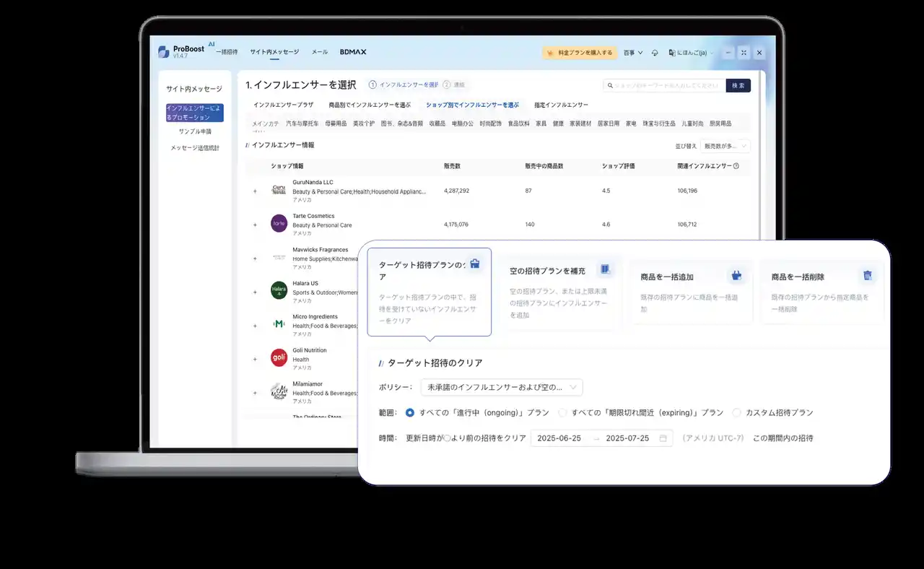Click the keyword search input field

664,85
